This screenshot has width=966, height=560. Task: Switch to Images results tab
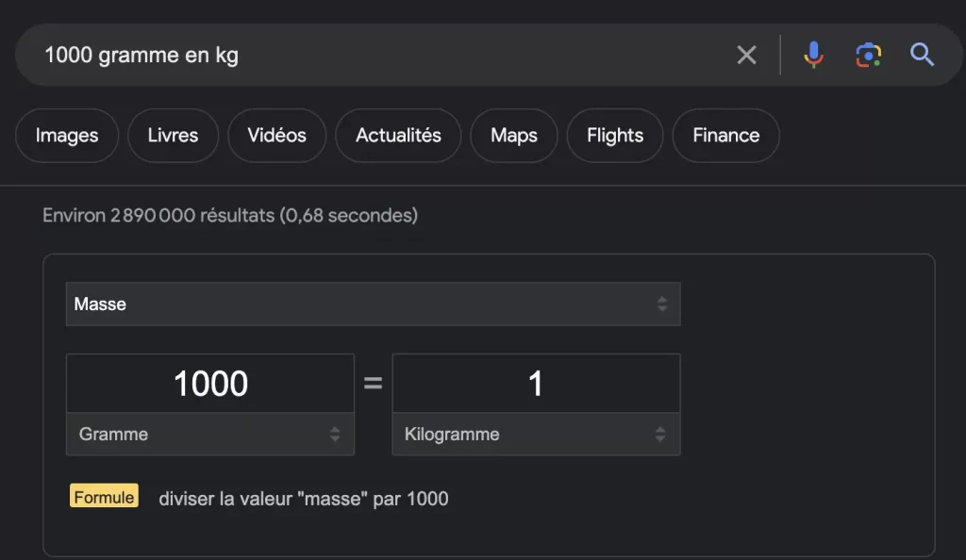(x=67, y=136)
